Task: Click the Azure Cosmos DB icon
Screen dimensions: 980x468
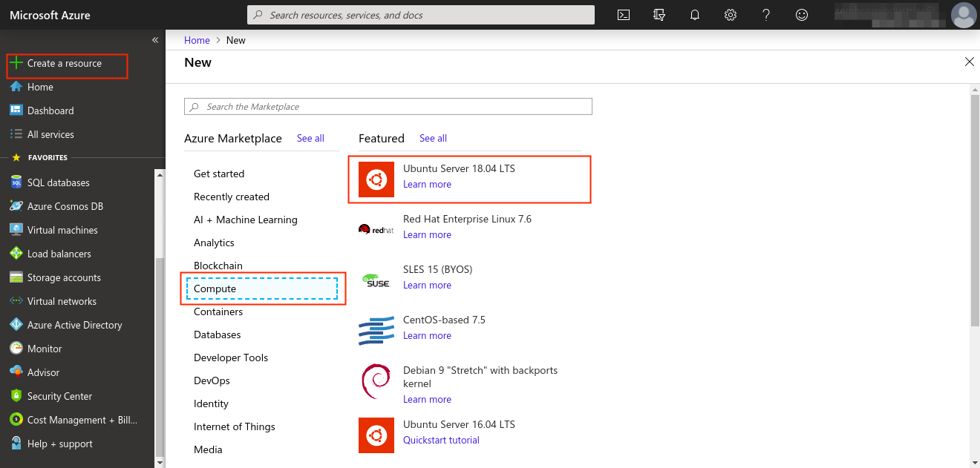Action: (x=16, y=206)
